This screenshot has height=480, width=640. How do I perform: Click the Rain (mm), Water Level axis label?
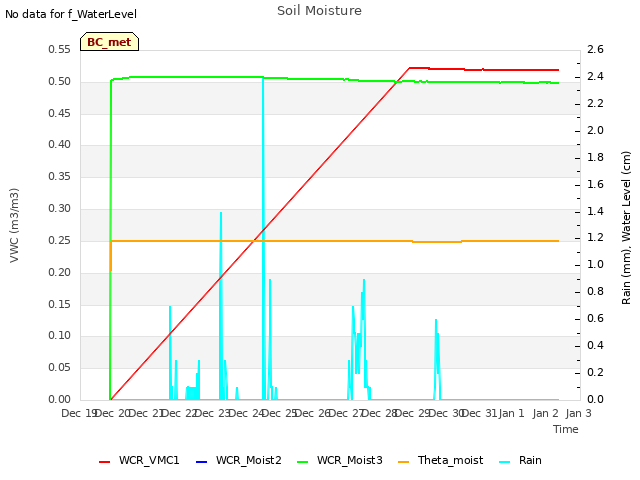pyautogui.click(x=626, y=228)
